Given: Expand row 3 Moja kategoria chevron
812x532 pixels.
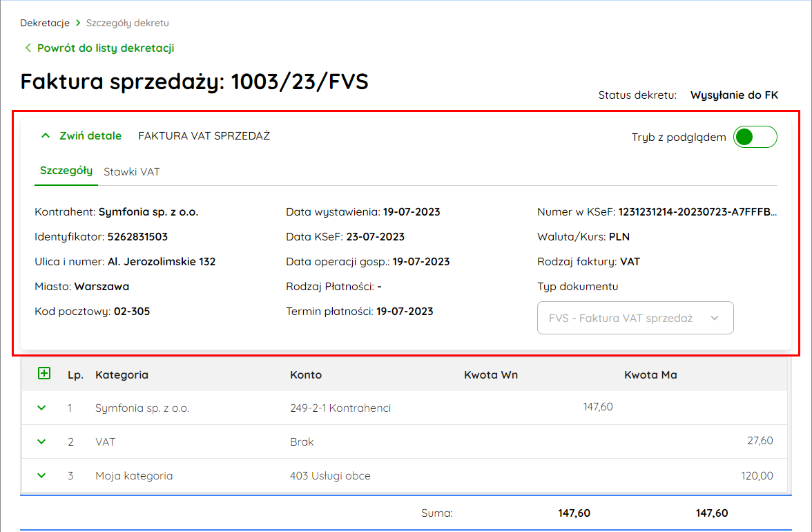Looking at the screenshot, I should tap(41, 475).
